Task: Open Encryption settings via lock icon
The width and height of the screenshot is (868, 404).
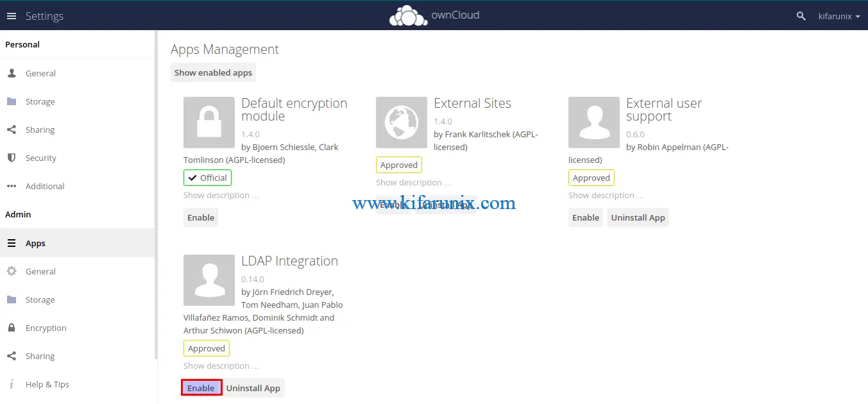Action: click(12, 328)
